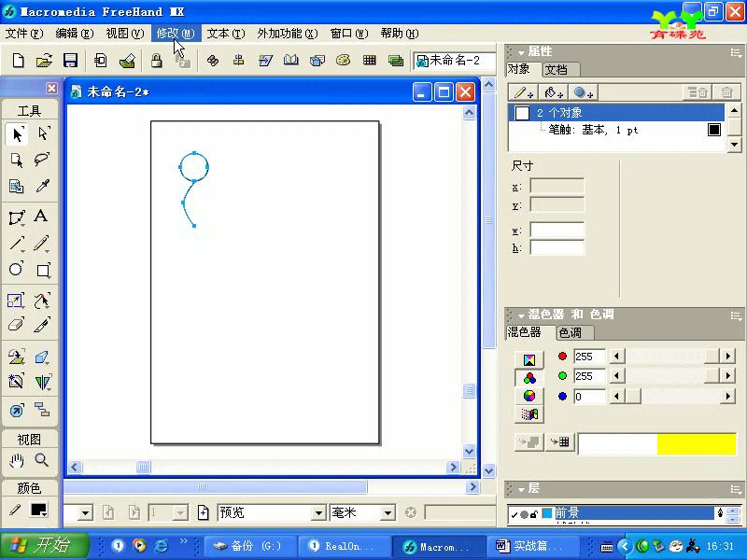Save the document with the floppy icon
The image size is (747, 560).
click(71, 61)
